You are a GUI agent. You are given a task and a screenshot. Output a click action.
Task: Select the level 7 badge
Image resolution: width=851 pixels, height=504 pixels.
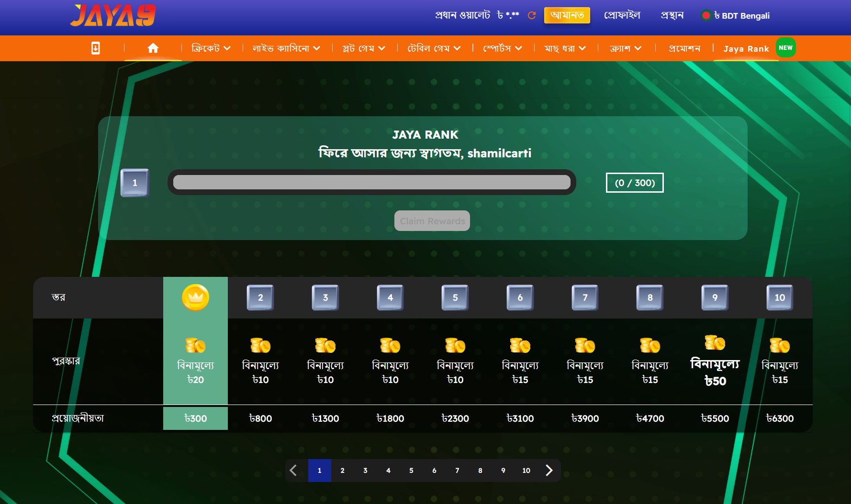585,297
